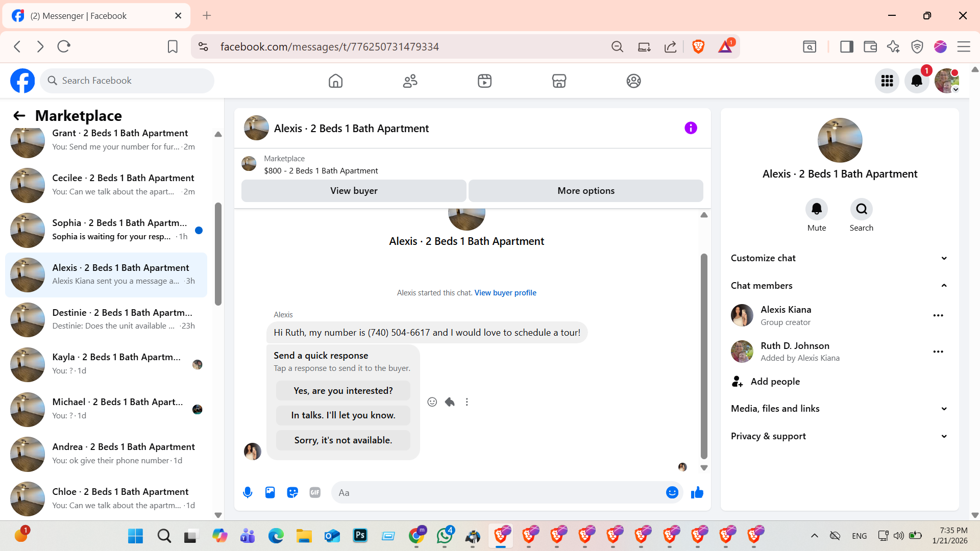The height and width of the screenshot is (551, 980).
Task: Click the View buyer button
Action: click(354, 191)
